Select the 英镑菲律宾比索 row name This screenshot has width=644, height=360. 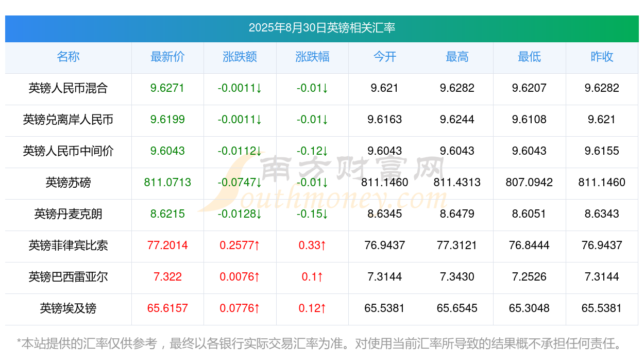(68, 246)
